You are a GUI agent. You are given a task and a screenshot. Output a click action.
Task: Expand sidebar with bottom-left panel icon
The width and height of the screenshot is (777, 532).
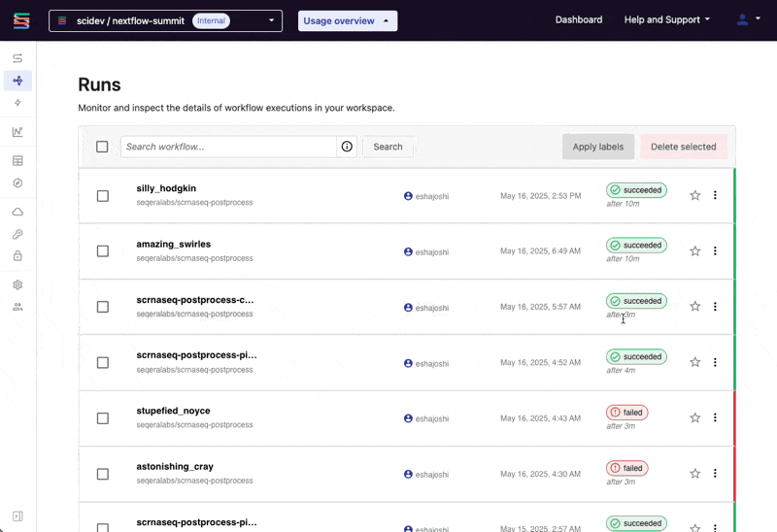coord(17,515)
